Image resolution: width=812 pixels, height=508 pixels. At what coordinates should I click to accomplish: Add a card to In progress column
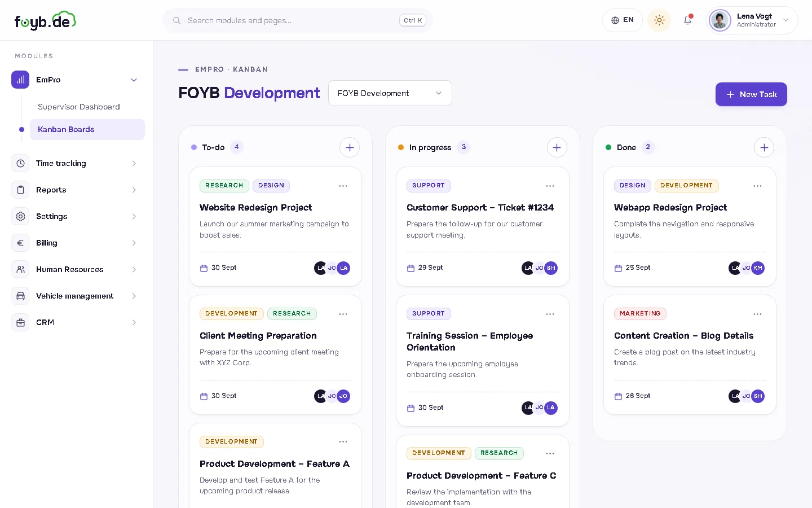pyautogui.click(x=557, y=147)
